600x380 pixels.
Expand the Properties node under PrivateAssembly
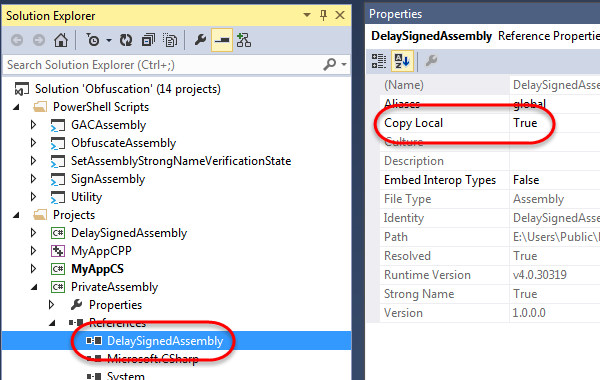pyautogui.click(x=51, y=305)
